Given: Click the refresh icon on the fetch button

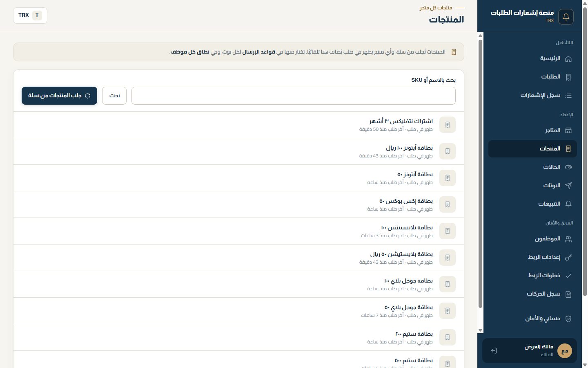Looking at the screenshot, I should click(87, 96).
